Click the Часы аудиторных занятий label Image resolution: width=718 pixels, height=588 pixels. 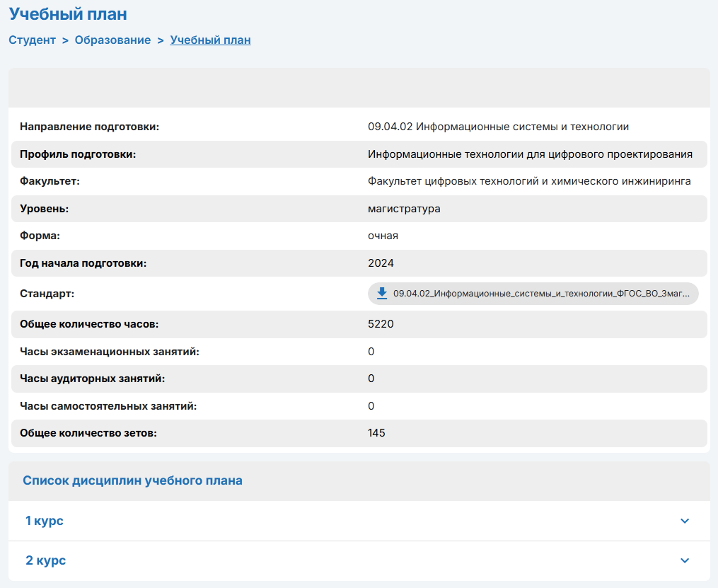tap(92, 379)
